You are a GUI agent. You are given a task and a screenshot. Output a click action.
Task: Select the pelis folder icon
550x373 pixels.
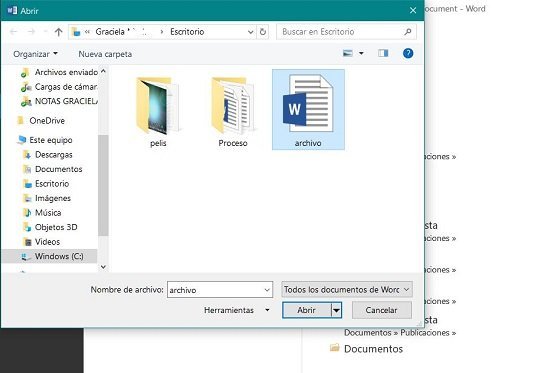click(157, 106)
